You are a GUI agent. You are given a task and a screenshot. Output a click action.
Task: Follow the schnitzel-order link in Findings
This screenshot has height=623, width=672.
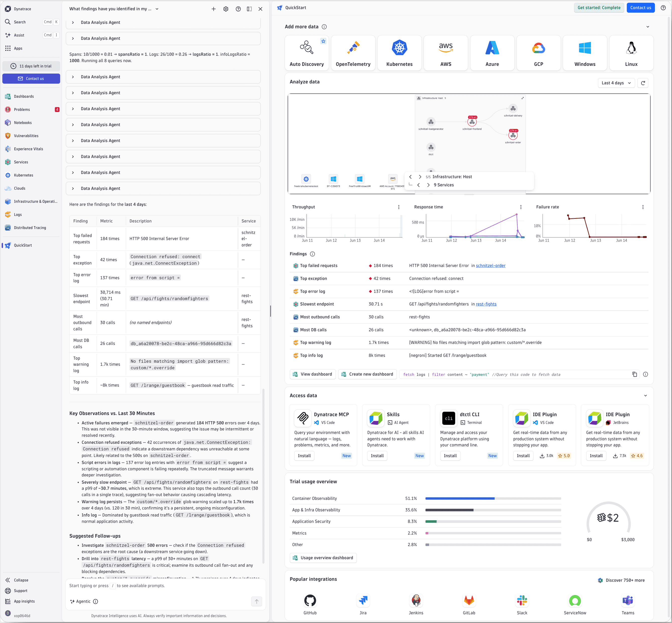coord(491,266)
